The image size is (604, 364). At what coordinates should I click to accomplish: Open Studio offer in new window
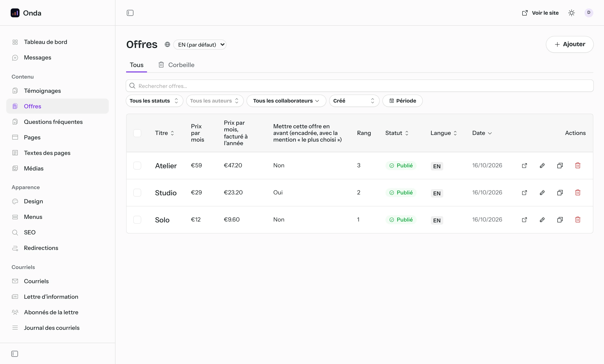coord(524,192)
